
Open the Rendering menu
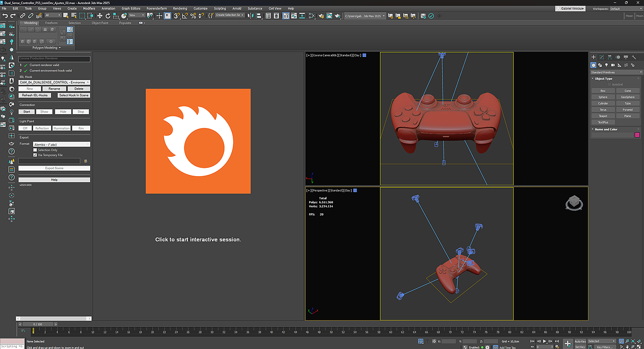(x=180, y=8)
